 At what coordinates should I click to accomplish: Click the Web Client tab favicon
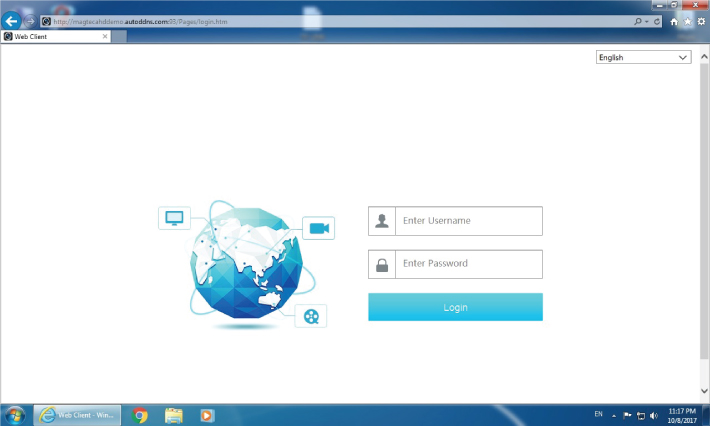pyautogui.click(x=8, y=36)
